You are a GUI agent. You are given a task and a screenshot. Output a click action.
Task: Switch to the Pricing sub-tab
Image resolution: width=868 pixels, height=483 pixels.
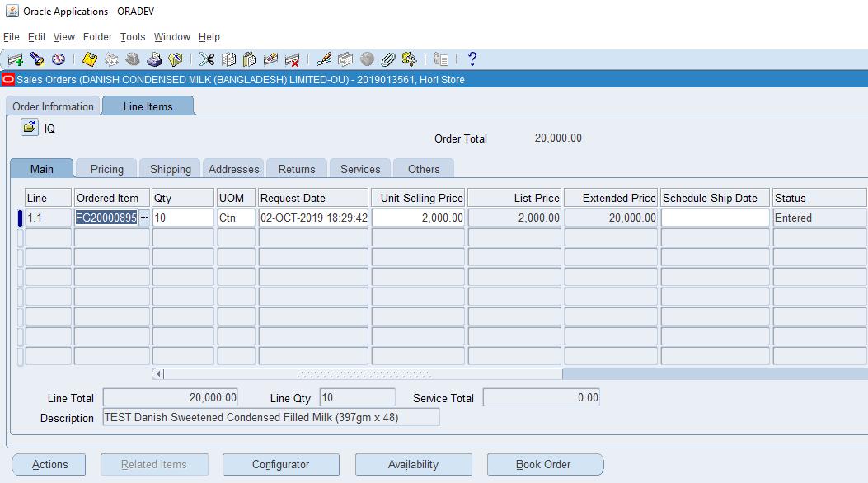tap(107, 169)
